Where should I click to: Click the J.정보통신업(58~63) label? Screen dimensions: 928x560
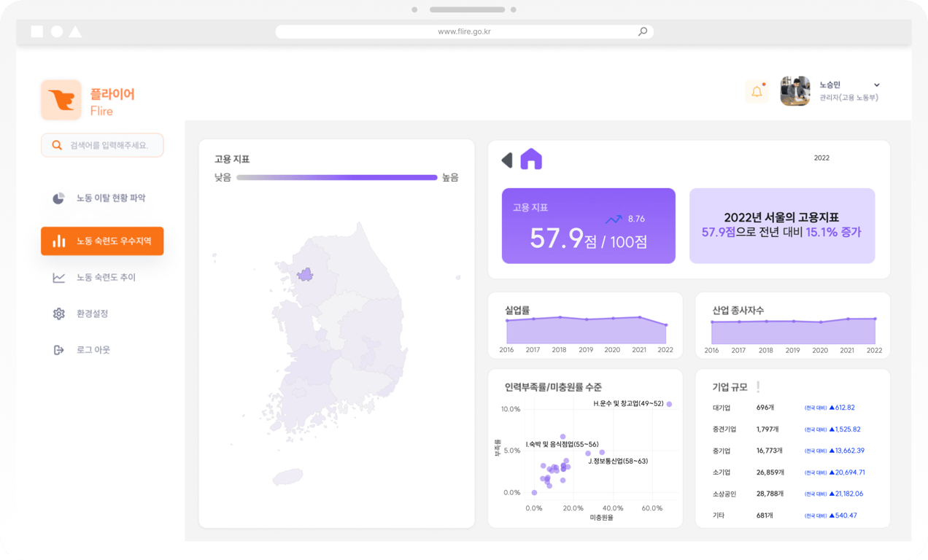tap(618, 461)
